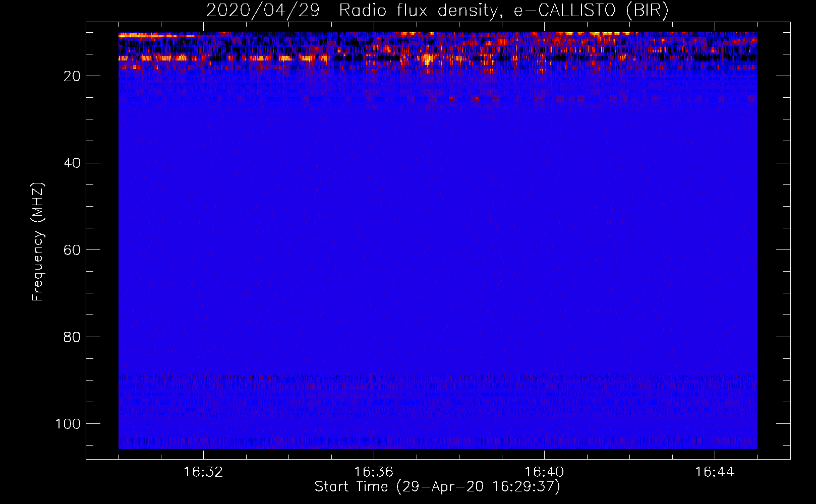The height and width of the screenshot is (504, 816).
Task: Click the date "2020/04/29" in the title
Action: (263, 11)
